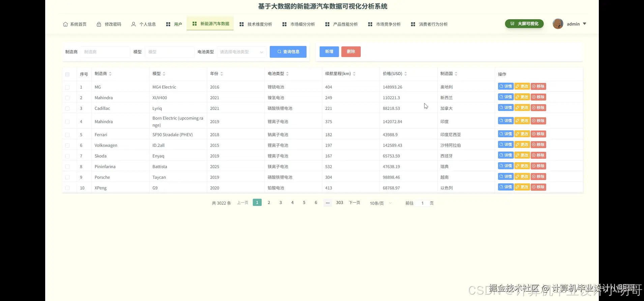Screen dimensions: 644x301
Task: Click the 前往 page number input
Action: (x=422, y=203)
